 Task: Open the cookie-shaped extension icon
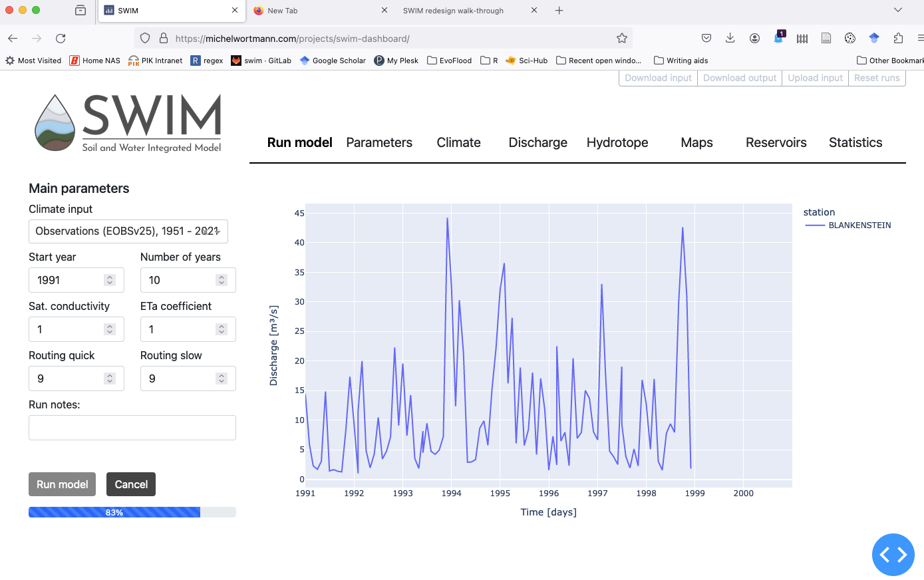tap(850, 39)
